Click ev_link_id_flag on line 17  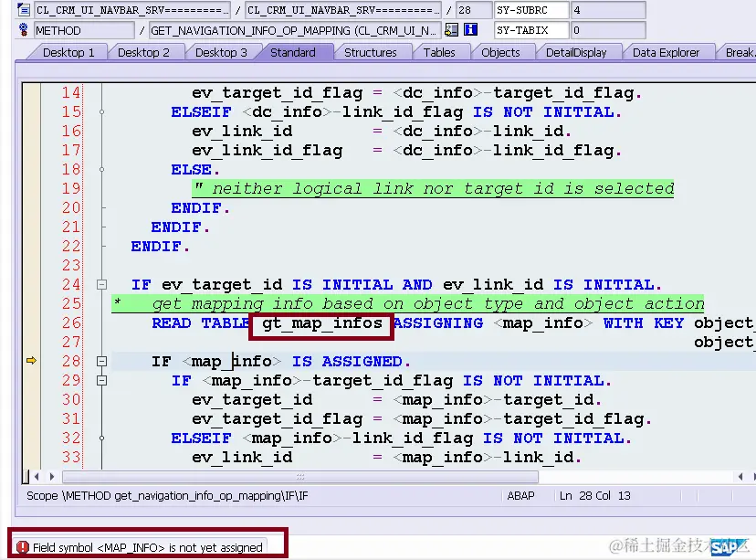pyautogui.click(x=268, y=151)
